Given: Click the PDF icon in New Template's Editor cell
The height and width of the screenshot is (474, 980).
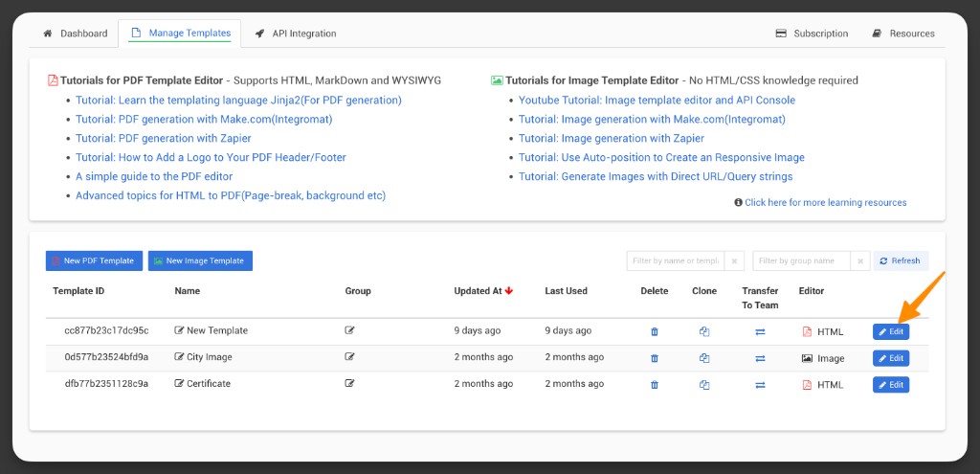Looking at the screenshot, I should [x=807, y=331].
